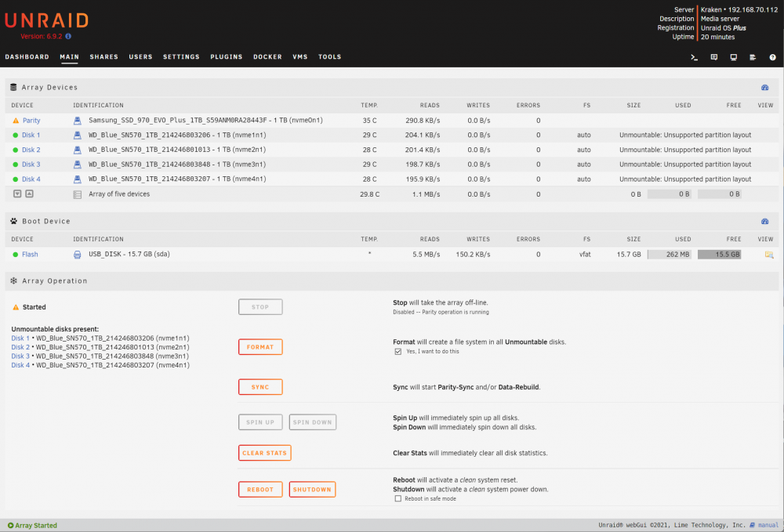The height and width of the screenshot is (532, 784).
Task: Browse the Flash device with View folder icon
Action: pos(769,255)
